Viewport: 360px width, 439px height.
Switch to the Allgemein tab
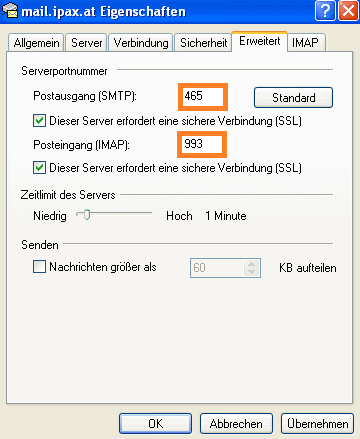point(36,43)
